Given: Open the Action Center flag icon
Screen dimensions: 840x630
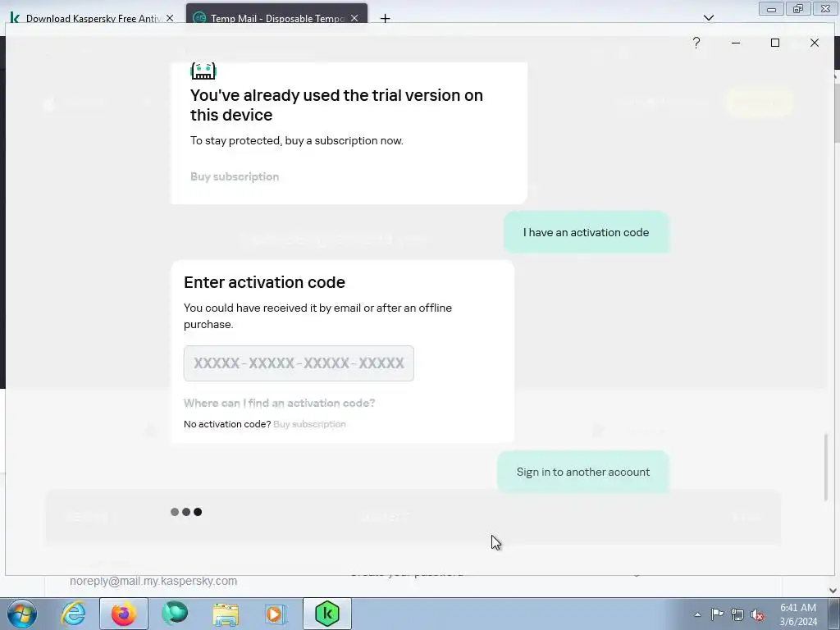Looking at the screenshot, I should pos(717,614).
